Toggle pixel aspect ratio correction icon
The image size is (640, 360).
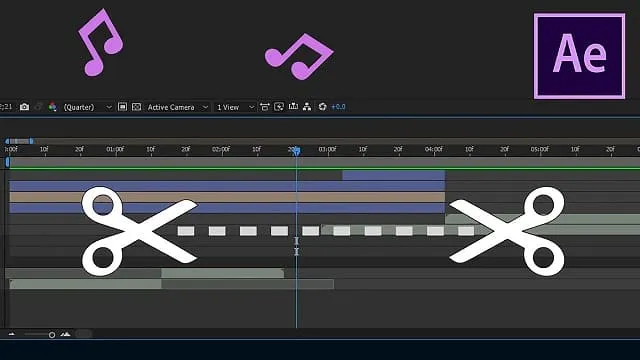tap(264, 107)
